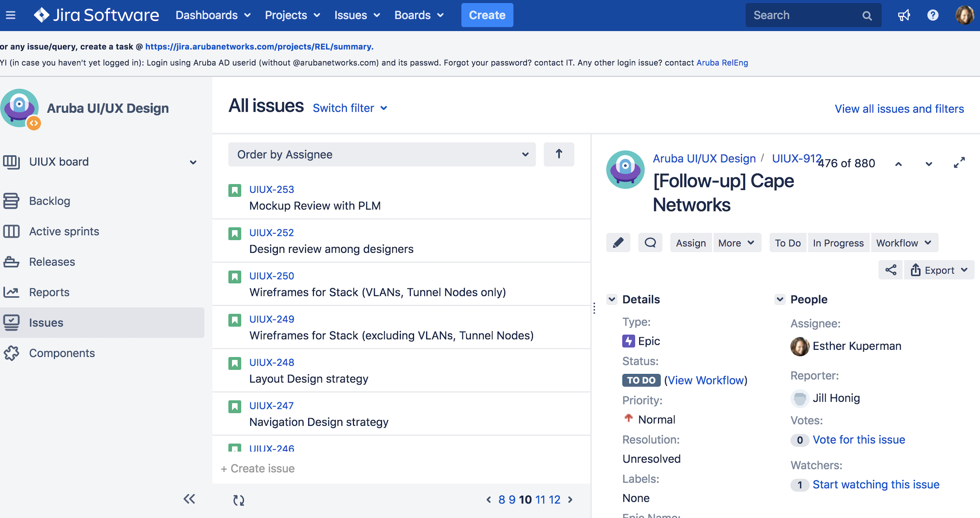Add a comment with the speech bubble icon
This screenshot has height=518, width=980.
pyautogui.click(x=650, y=243)
